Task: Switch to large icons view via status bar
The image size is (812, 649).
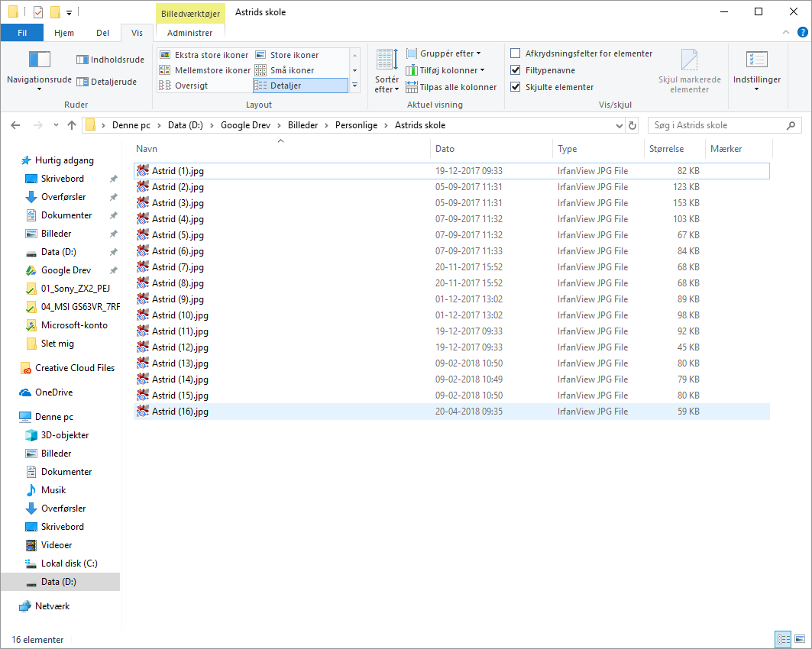Action: pyautogui.click(x=799, y=639)
